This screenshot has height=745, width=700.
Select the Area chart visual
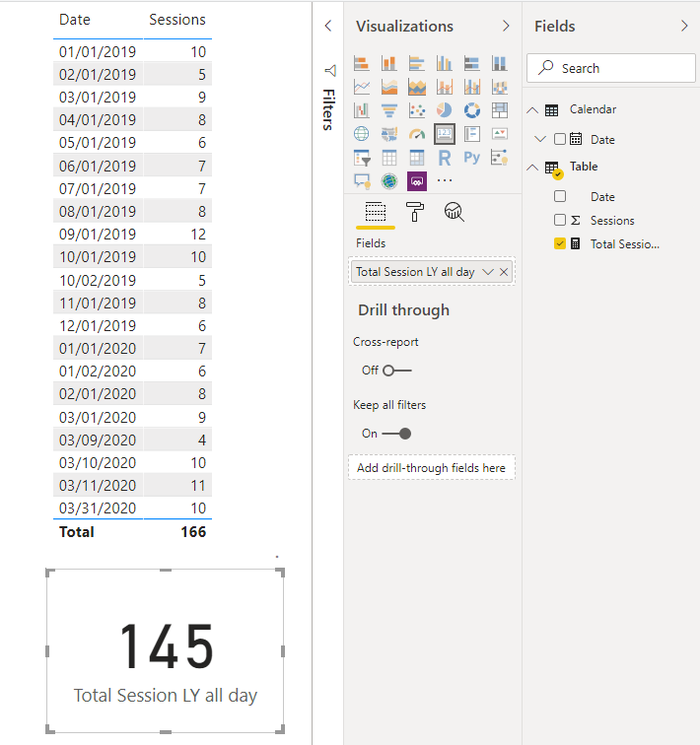(389, 87)
